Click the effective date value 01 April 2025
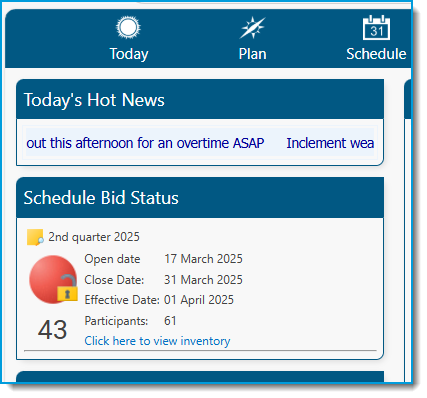 199,300
